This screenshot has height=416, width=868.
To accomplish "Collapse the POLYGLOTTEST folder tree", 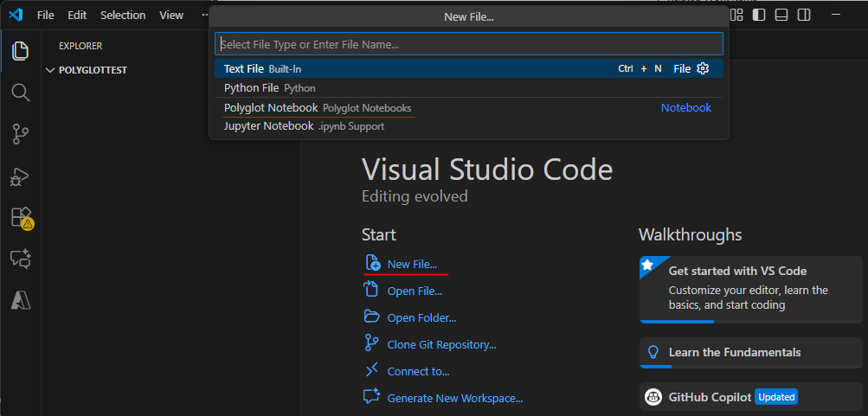I will click(x=50, y=70).
